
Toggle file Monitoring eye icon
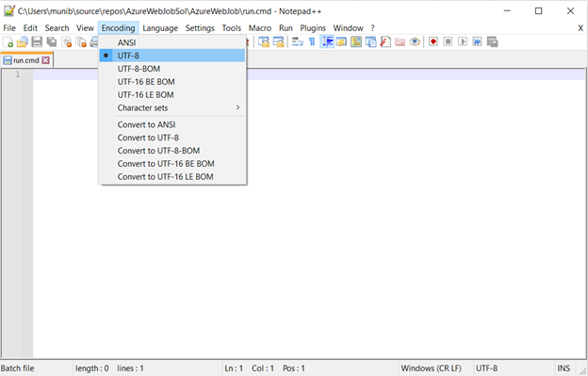click(x=415, y=42)
